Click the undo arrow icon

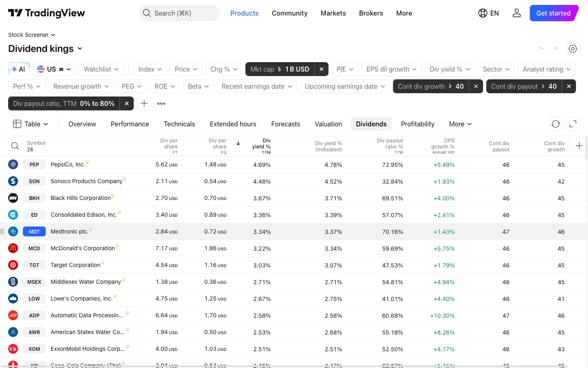(x=542, y=49)
